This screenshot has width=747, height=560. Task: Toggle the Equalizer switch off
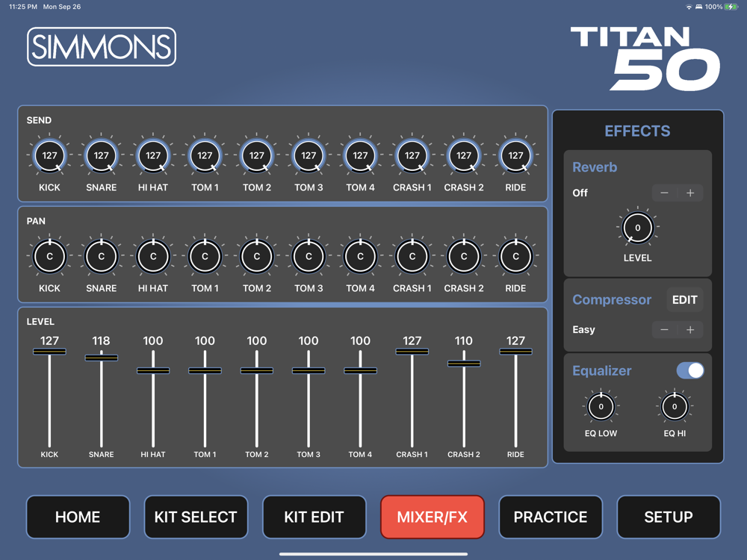(690, 370)
